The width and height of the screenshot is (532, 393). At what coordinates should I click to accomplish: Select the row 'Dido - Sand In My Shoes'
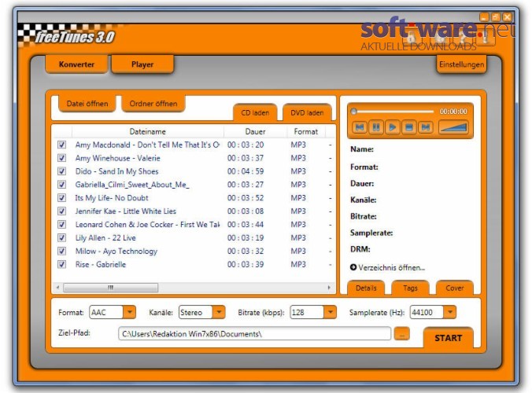point(194,171)
